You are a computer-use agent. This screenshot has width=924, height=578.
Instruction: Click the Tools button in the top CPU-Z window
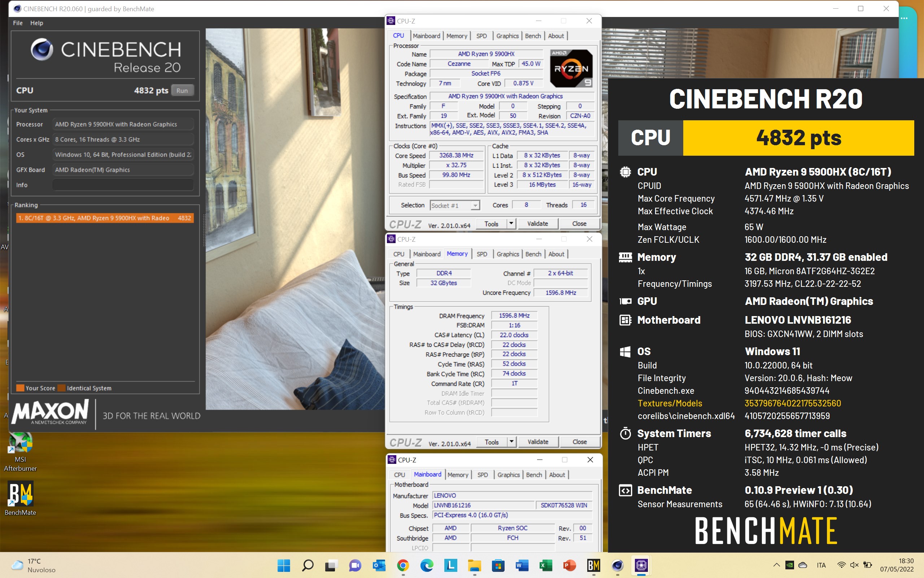pyautogui.click(x=491, y=224)
